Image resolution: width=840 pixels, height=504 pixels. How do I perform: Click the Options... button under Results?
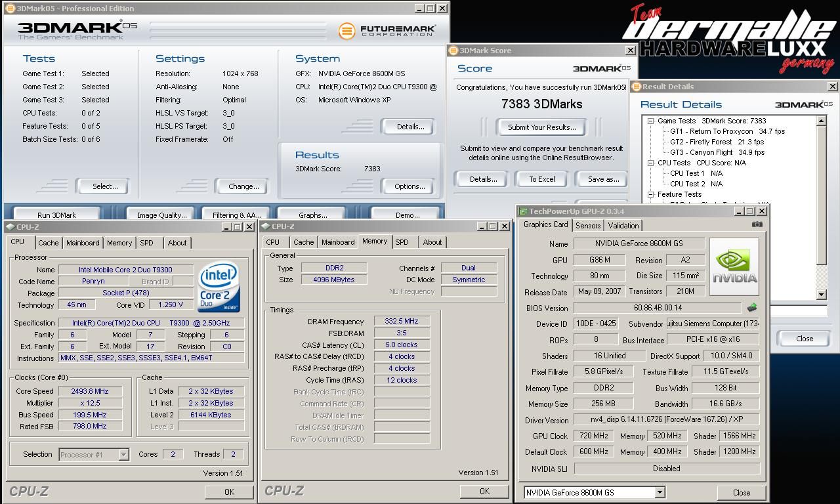pyautogui.click(x=408, y=186)
